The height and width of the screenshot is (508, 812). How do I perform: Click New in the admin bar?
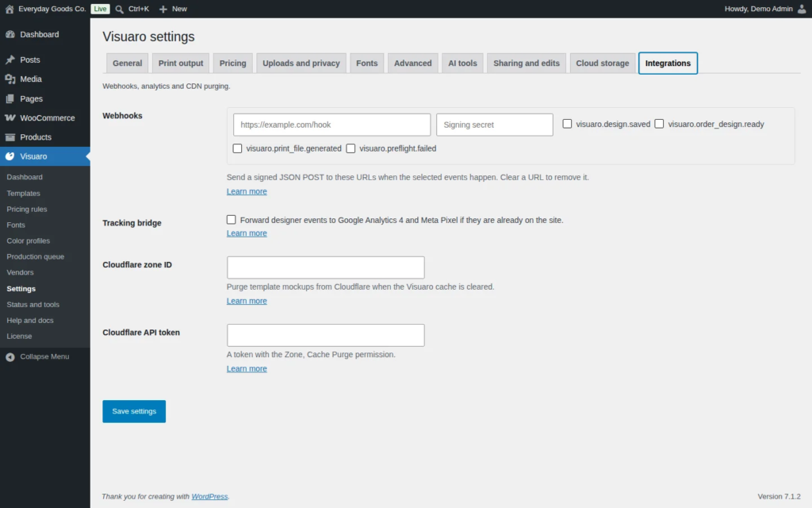179,9
